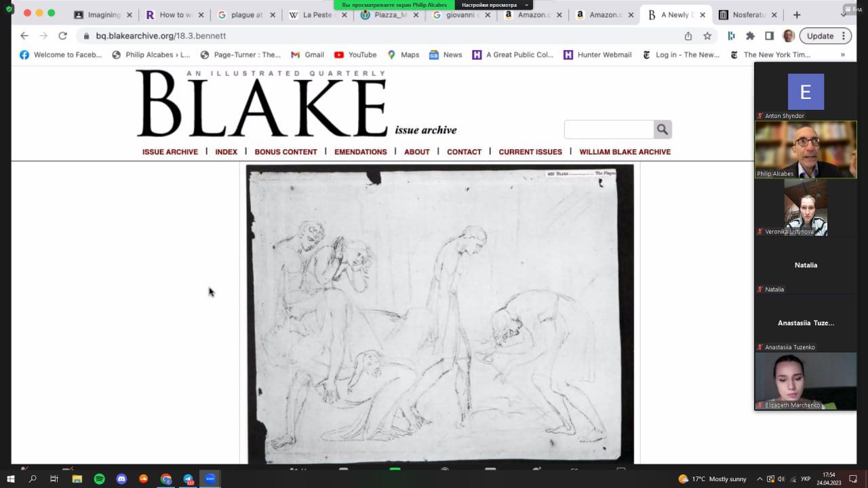This screenshot has width=868, height=488.
Task: Click the Update button in Chrome
Action: pos(820,36)
